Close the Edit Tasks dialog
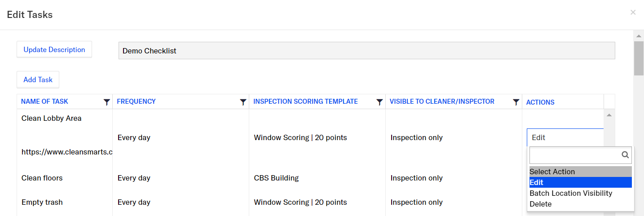This screenshot has width=644, height=216. coord(633,13)
